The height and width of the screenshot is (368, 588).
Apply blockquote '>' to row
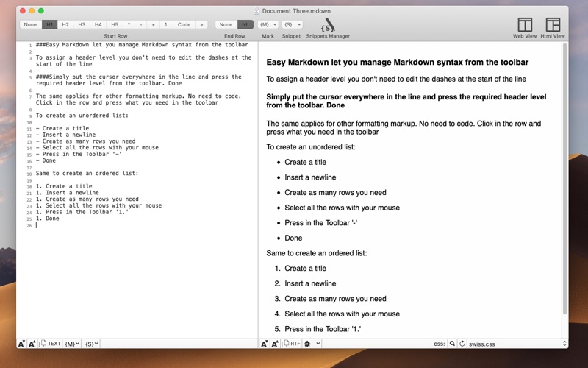201,24
